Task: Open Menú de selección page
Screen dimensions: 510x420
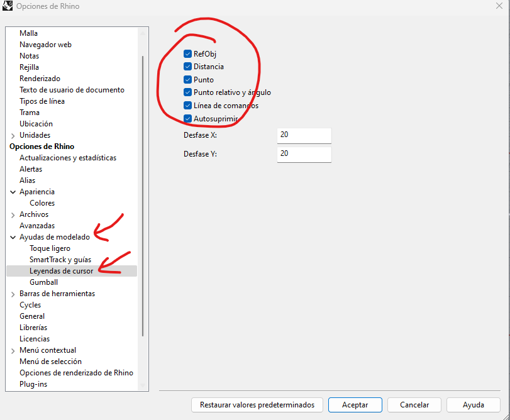Action: tap(50, 362)
